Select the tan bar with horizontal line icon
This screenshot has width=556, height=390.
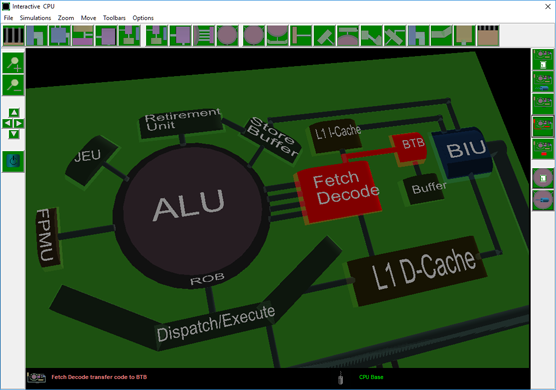click(301, 35)
